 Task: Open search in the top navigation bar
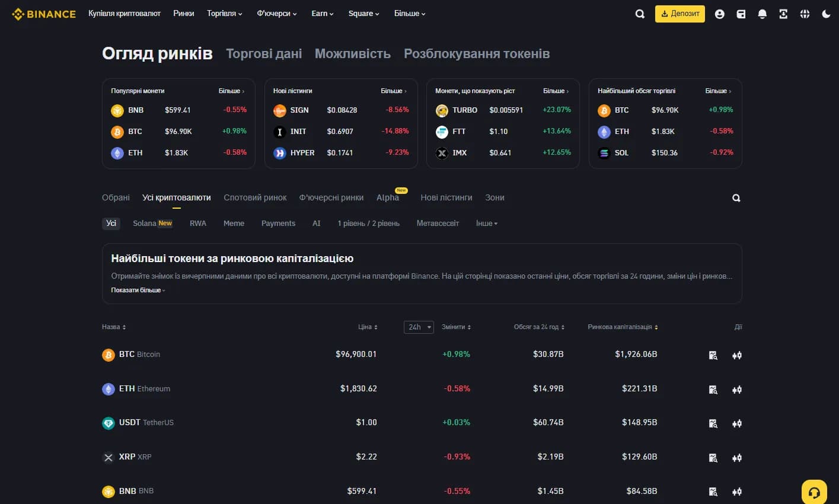(x=640, y=14)
